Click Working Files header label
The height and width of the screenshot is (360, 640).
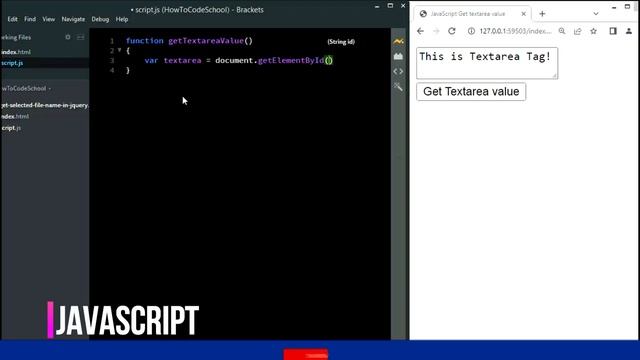tap(16, 37)
